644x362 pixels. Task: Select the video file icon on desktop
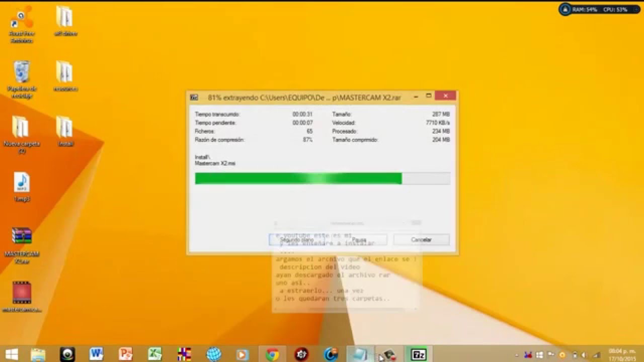coord(22,297)
